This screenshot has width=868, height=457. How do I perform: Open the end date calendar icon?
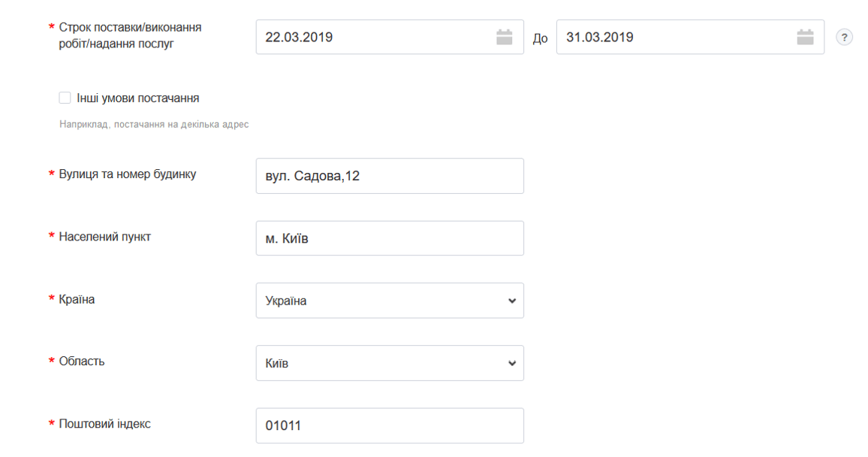click(805, 37)
